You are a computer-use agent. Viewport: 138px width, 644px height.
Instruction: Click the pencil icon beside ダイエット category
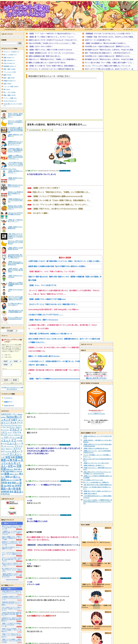[2, 52]
